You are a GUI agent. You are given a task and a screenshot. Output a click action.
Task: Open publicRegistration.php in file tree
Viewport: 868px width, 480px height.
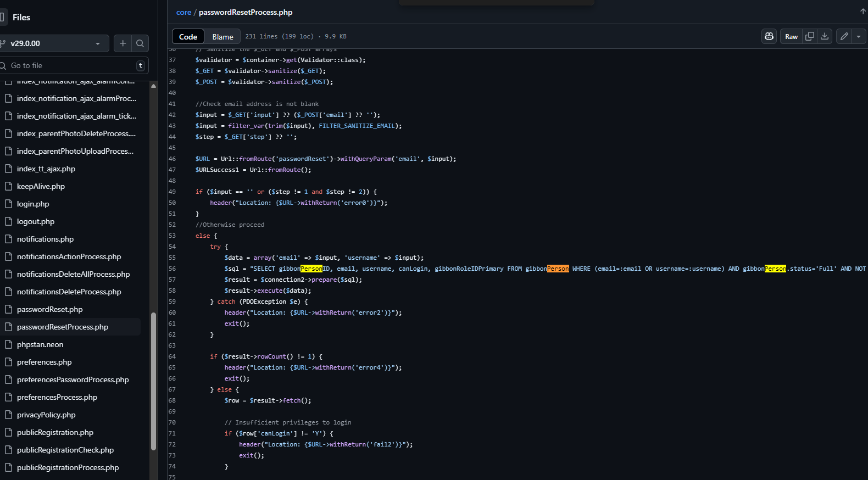(x=55, y=432)
